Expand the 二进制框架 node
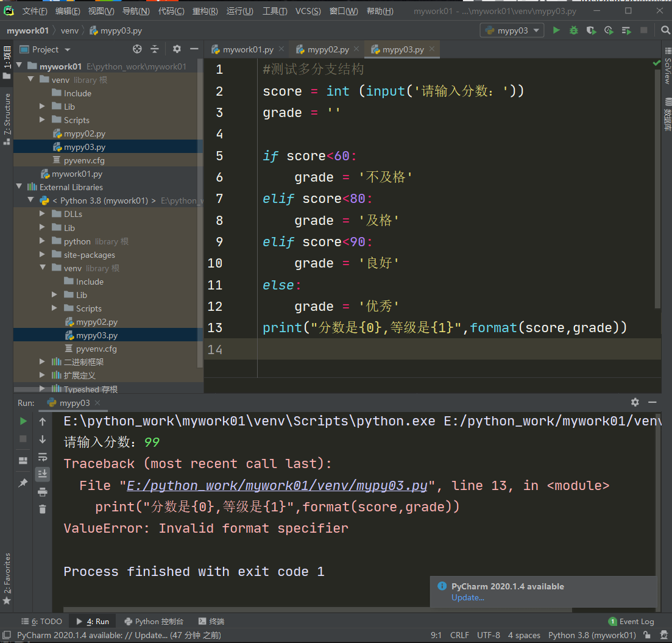The image size is (672, 643). [42, 361]
